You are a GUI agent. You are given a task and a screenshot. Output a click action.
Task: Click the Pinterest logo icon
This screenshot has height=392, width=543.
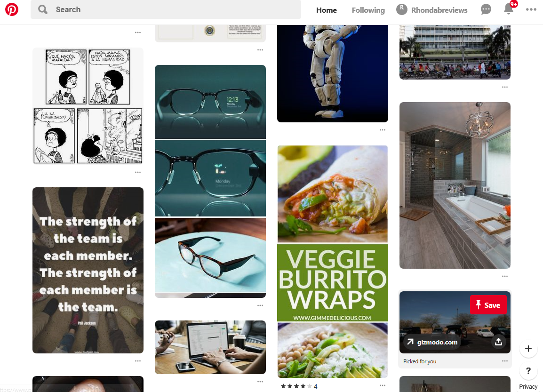(11, 9)
